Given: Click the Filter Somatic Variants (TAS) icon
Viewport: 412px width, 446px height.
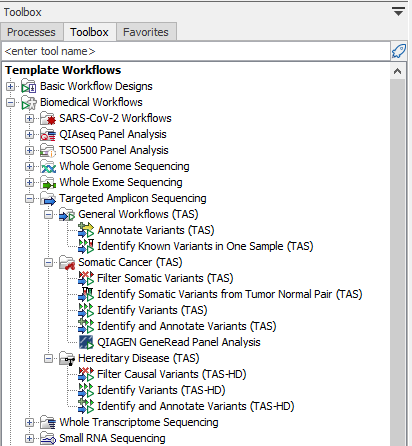Looking at the screenshot, I should 86,278.
